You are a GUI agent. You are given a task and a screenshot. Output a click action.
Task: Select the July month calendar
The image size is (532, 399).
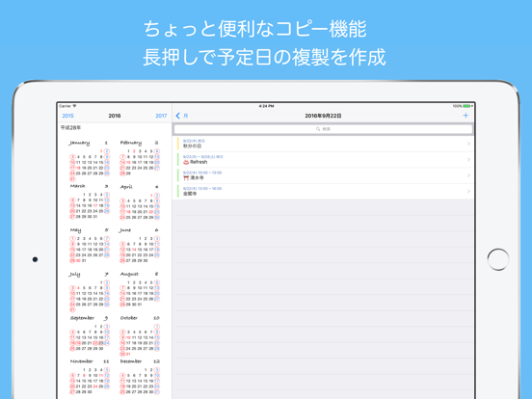coord(90,291)
